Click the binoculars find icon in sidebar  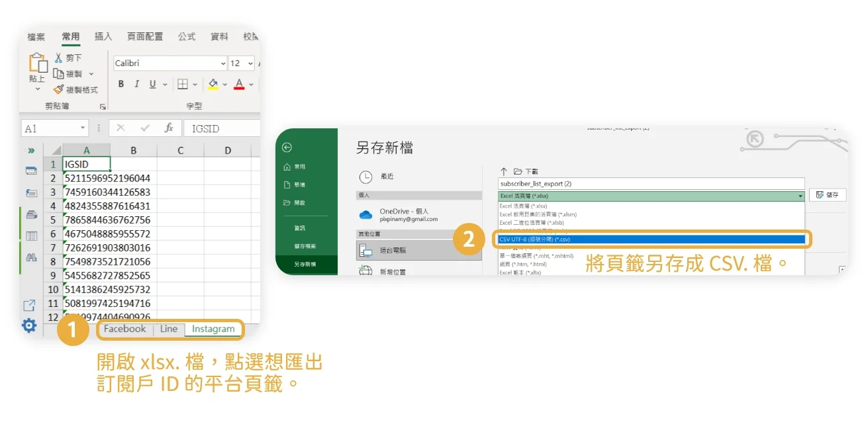coord(31,257)
